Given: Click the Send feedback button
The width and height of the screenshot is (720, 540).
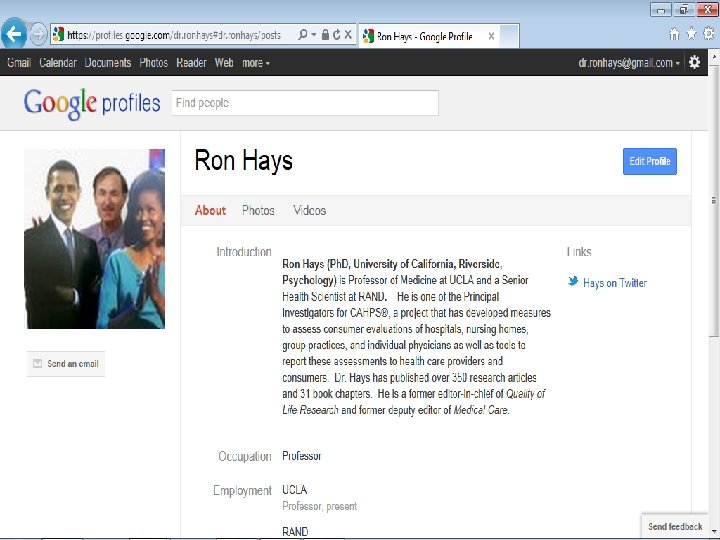Looking at the screenshot, I should point(675,526).
